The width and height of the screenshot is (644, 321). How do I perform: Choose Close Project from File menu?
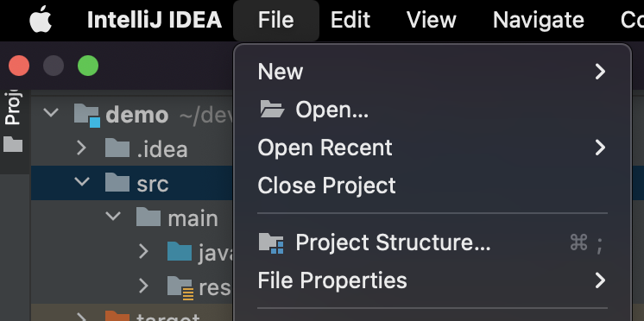pyautogui.click(x=432, y=186)
